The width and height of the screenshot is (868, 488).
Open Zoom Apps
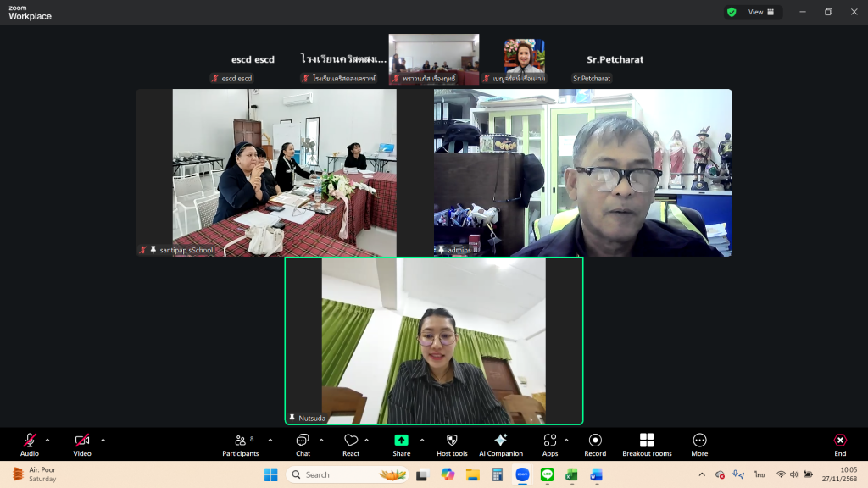tap(550, 444)
